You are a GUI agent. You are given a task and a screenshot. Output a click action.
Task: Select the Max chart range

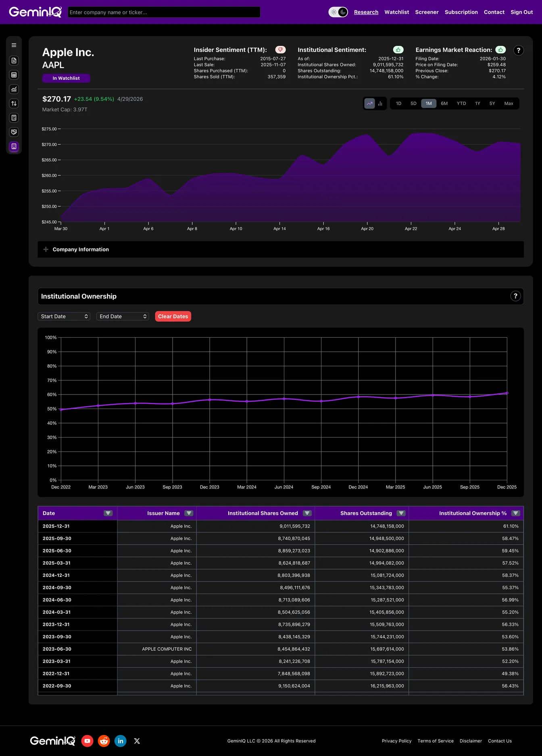(x=509, y=104)
